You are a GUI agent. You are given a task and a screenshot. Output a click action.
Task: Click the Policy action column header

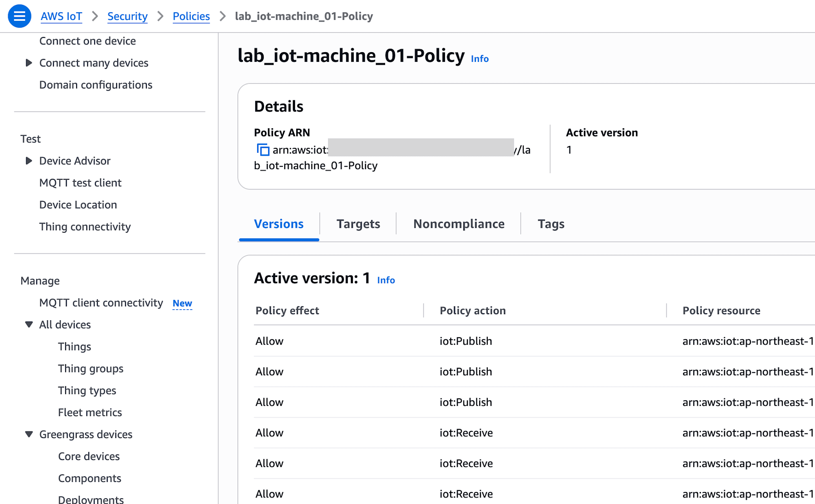(473, 310)
